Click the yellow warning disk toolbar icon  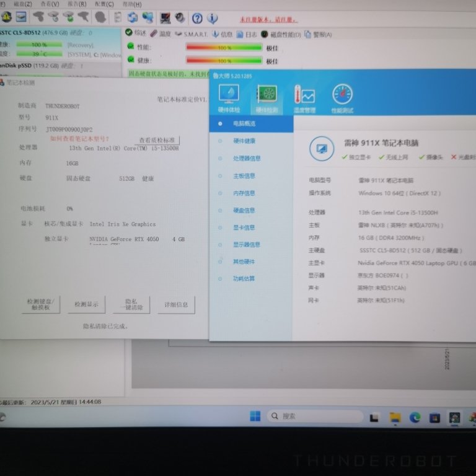6,17
